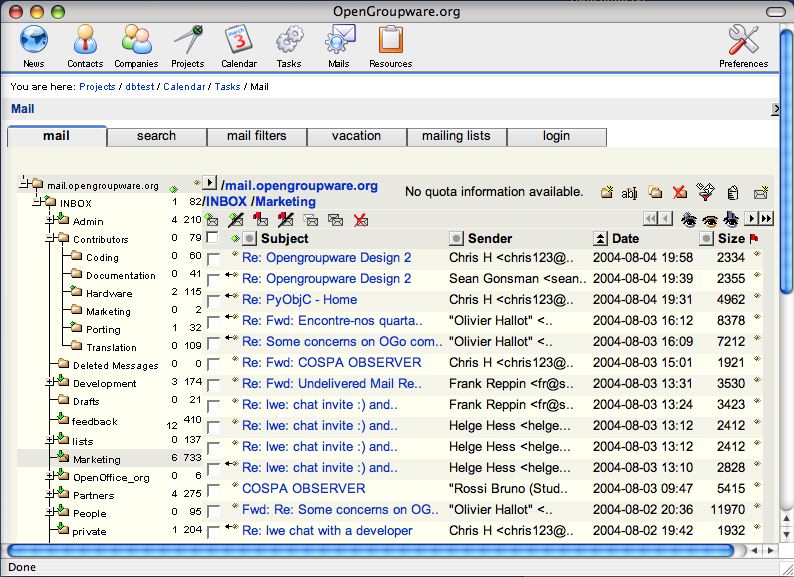Click the move folder icon
This screenshot has width=794, height=577.
click(x=656, y=192)
